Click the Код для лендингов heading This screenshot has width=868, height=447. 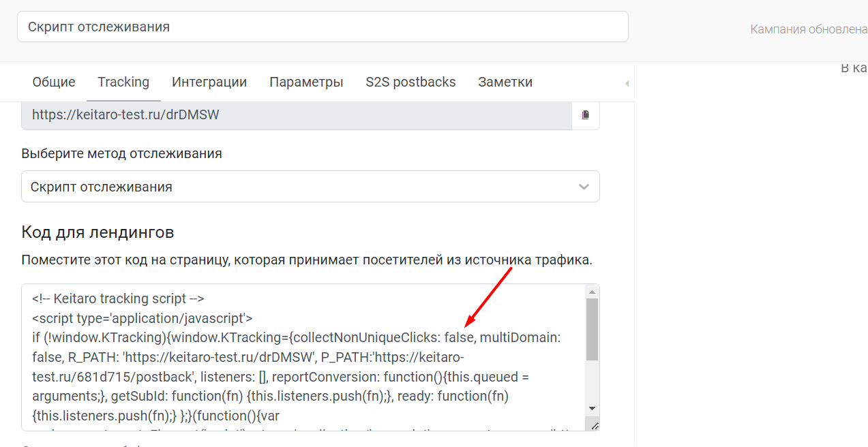pos(98,232)
